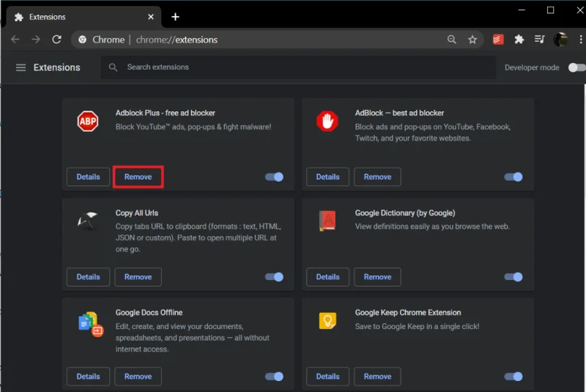The height and width of the screenshot is (392, 586).
Task: Maximize the Chrome window
Action: [551, 10]
